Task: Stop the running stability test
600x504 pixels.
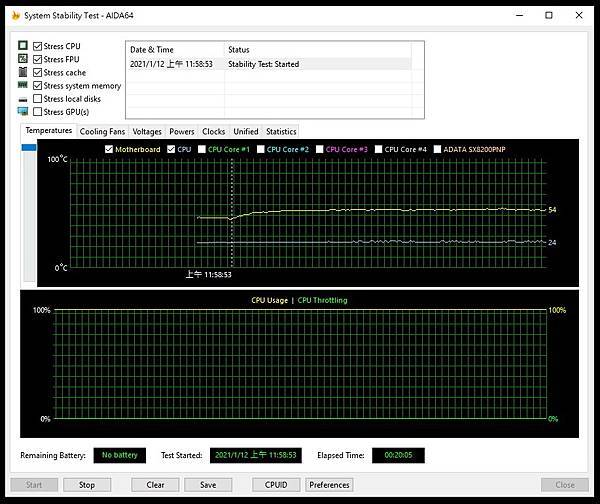Action: click(87, 485)
